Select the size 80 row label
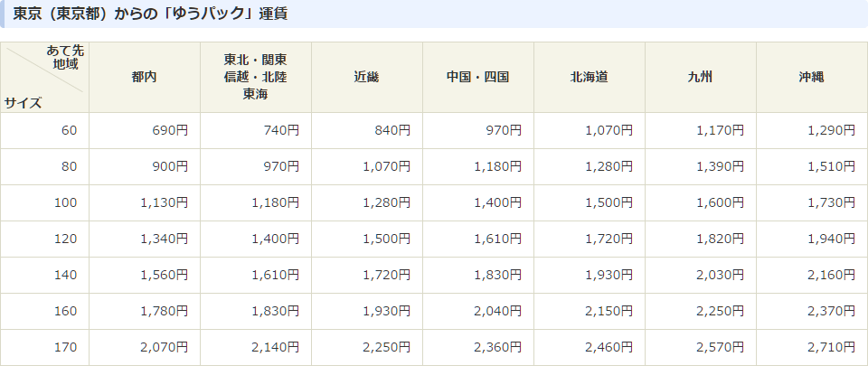This screenshot has width=868, height=366. [x=70, y=166]
